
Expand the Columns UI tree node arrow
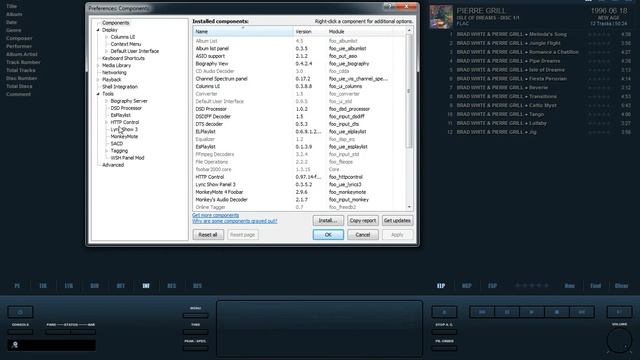coord(107,37)
